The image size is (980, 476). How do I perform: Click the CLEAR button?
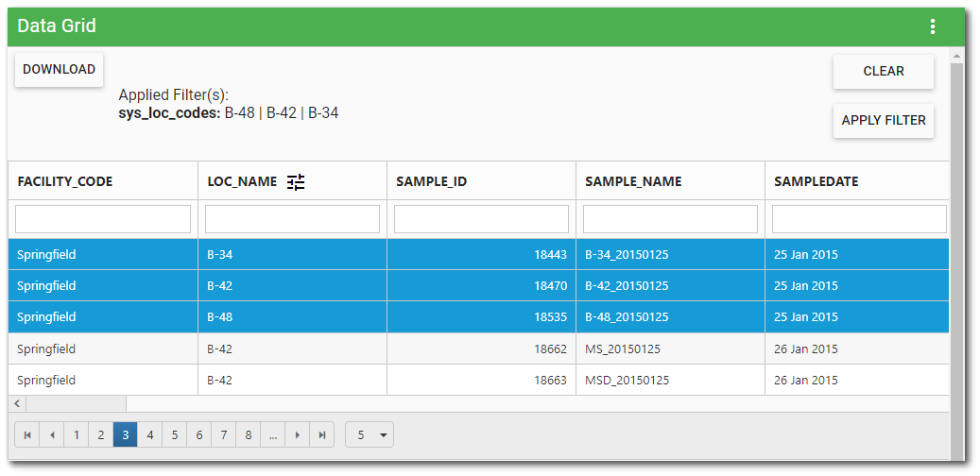883,71
